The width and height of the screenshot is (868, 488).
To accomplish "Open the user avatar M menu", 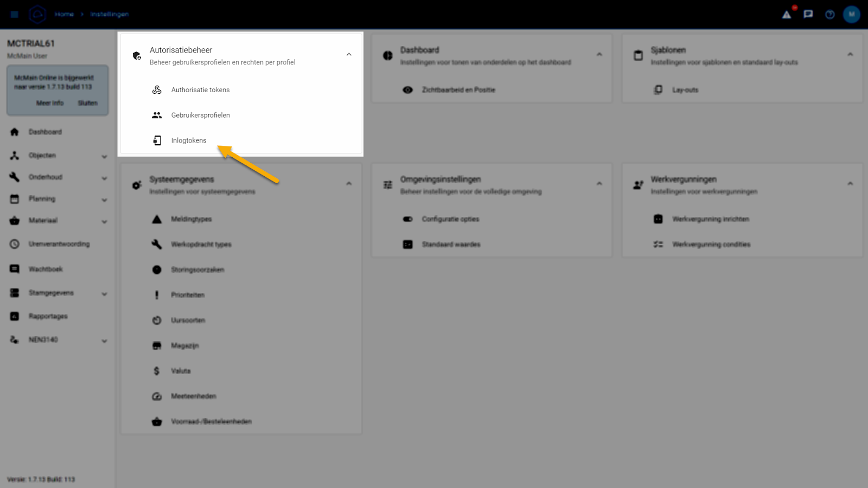I will 851,15.
